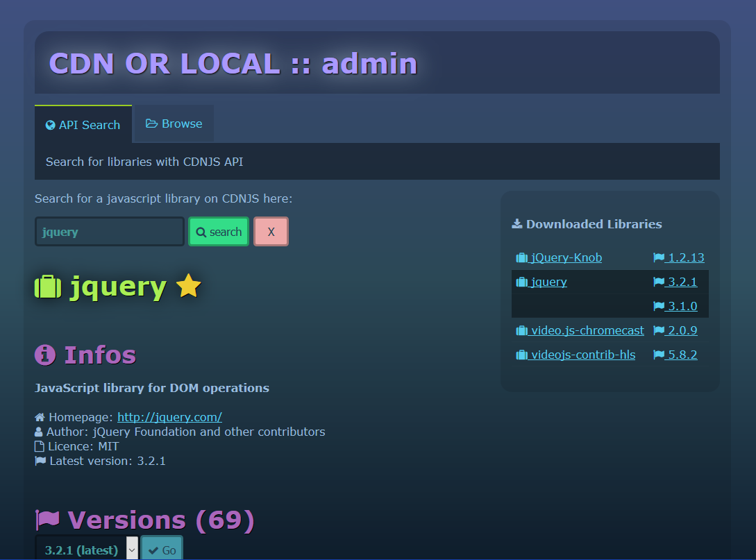Click the 'Latest version: 3.2.1' text
Screen dimensions: 756x560
click(x=108, y=461)
